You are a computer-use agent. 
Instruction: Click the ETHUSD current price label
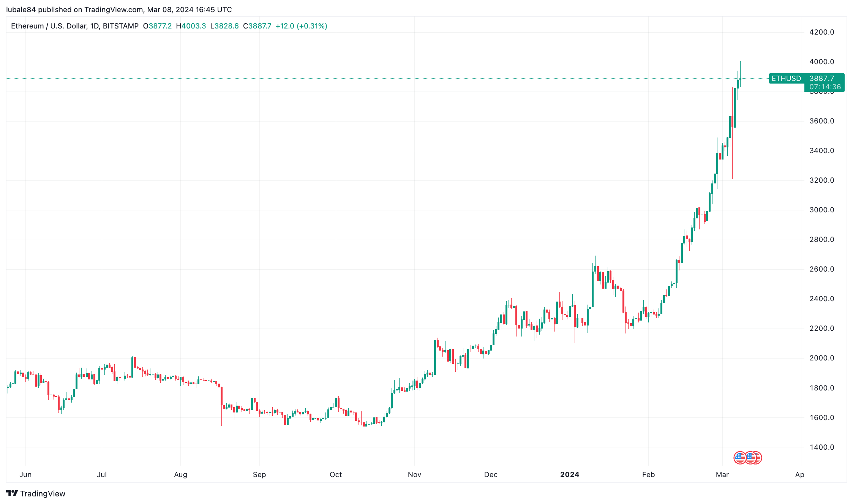point(807,78)
